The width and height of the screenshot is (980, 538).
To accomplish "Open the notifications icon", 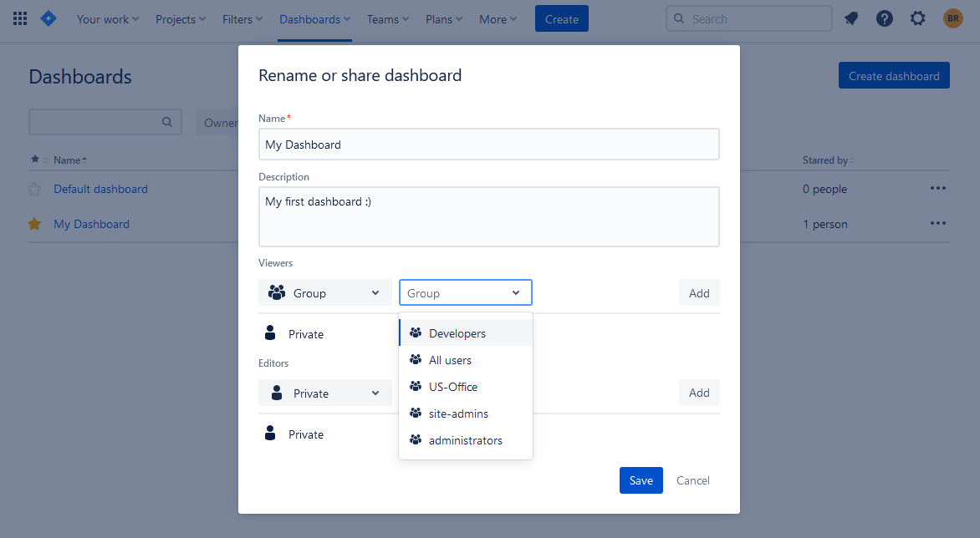I will [x=851, y=18].
